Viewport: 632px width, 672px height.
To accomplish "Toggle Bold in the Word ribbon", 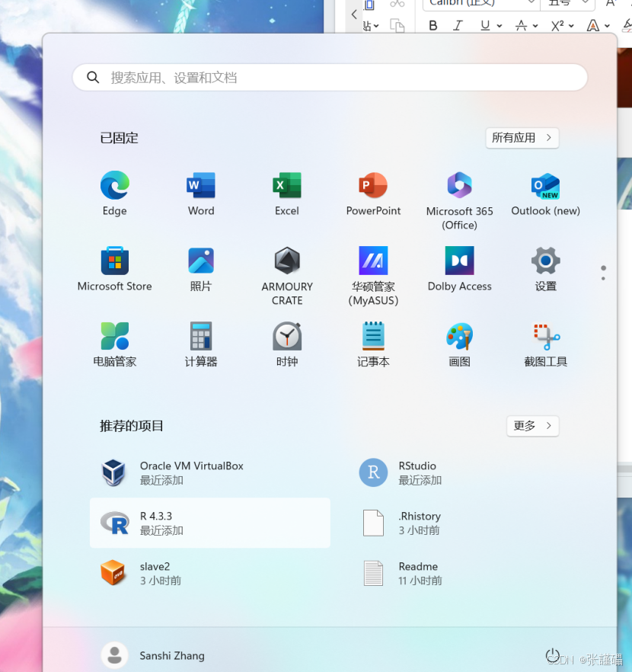I will [433, 26].
